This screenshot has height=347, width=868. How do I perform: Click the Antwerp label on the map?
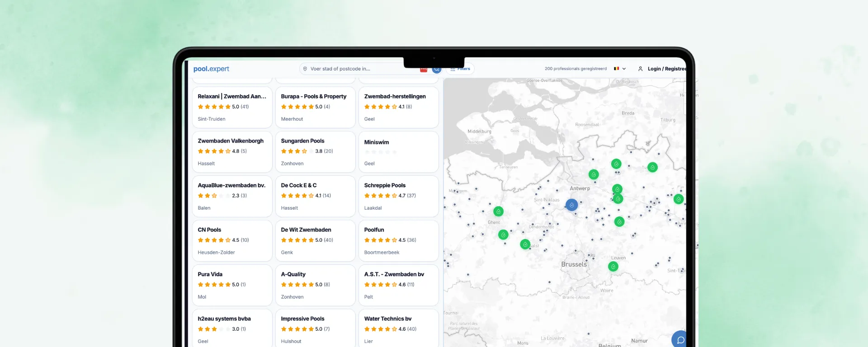pos(580,188)
